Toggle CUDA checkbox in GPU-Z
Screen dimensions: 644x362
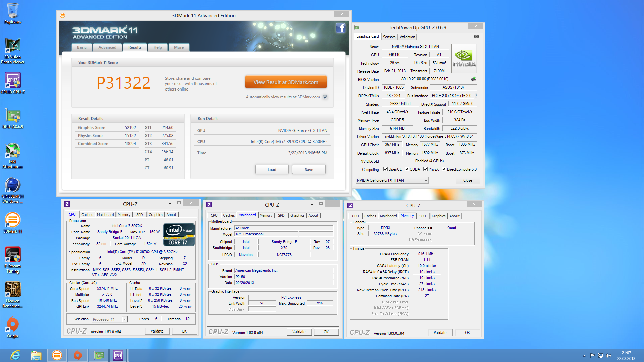[407, 169]
